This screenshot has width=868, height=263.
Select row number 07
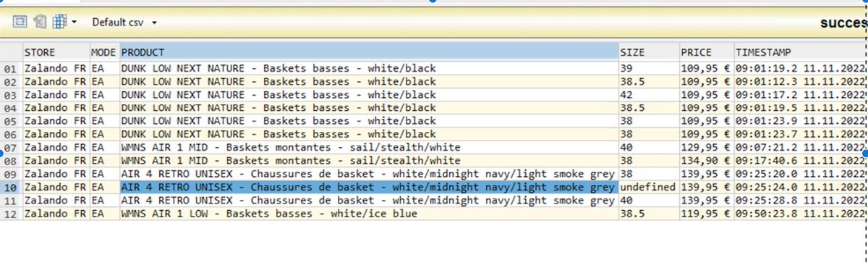point(11,147)
